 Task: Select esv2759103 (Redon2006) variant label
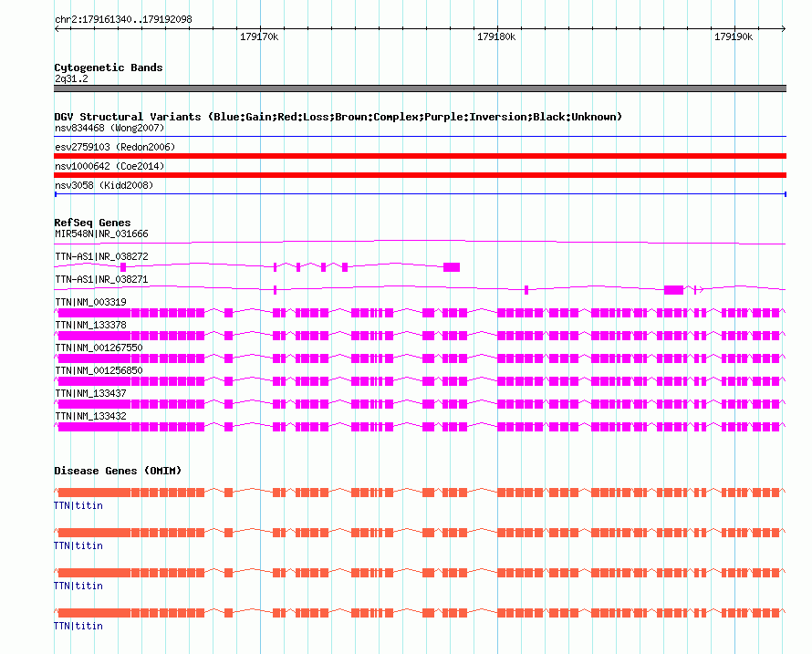click(x=115, y=147)
